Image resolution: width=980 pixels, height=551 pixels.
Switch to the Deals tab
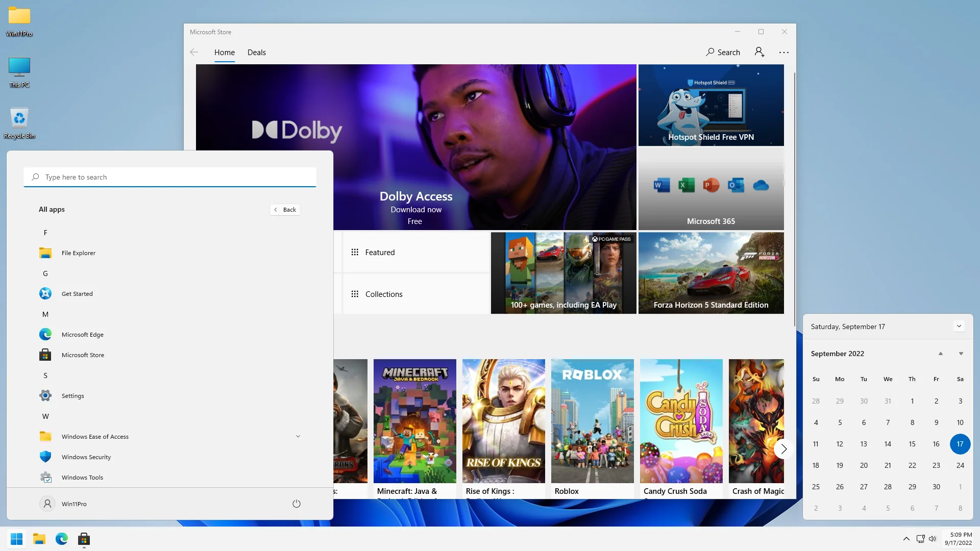point(256,52)
